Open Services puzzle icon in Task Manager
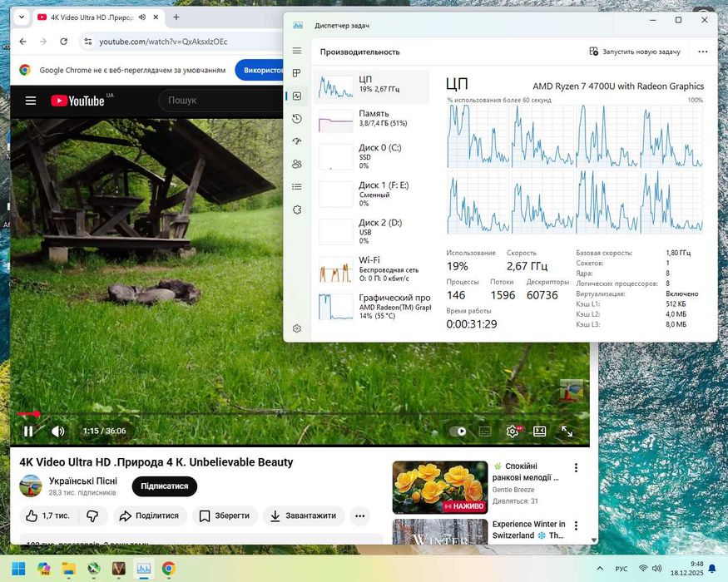 click(x=297, y=210)
